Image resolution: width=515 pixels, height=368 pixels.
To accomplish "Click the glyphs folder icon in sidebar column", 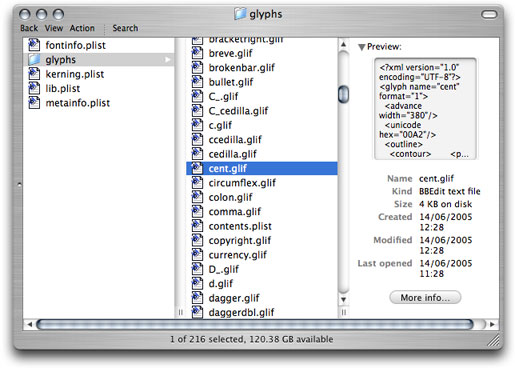I will tap(34, 59).
